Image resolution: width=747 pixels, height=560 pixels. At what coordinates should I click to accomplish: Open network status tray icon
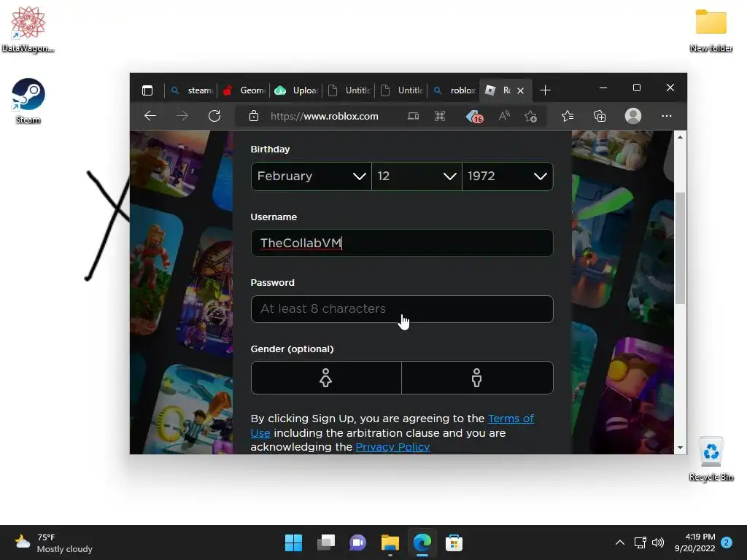pos(640,542)
